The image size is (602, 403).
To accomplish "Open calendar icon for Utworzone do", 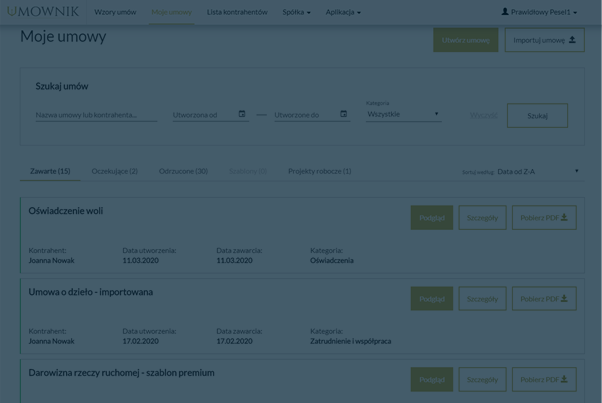I will (x=344, y=114).
